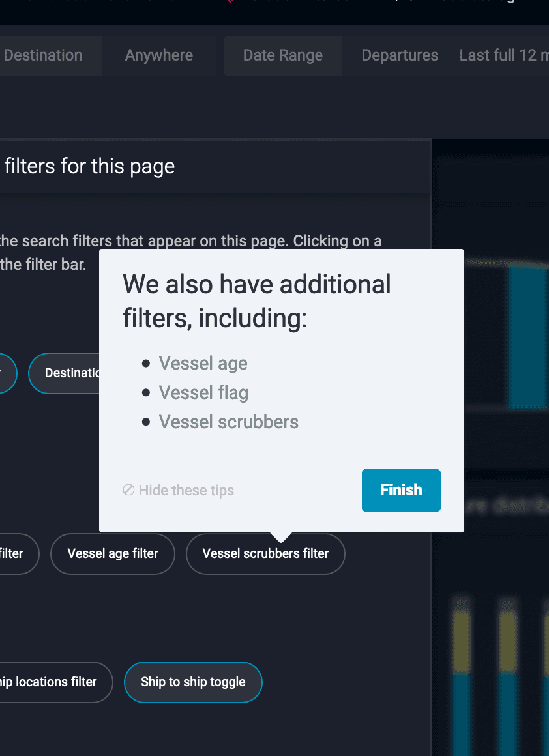Click the filters for this page header
549x756 pixels.
click(90, 166)
